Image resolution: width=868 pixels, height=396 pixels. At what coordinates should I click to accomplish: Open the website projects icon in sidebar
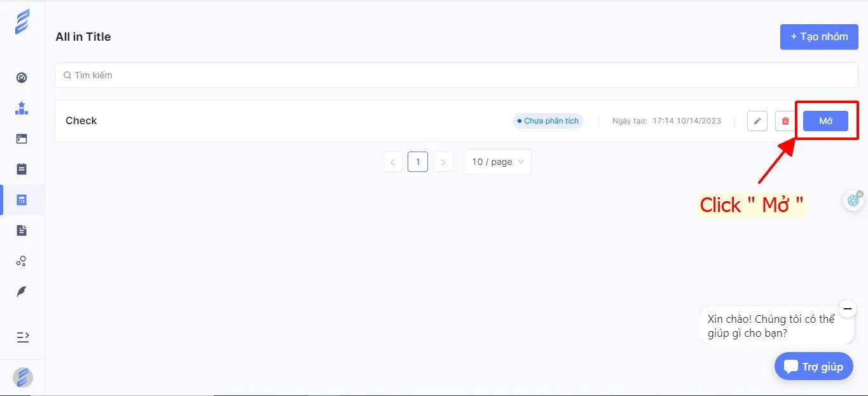[x=21, y=138]
